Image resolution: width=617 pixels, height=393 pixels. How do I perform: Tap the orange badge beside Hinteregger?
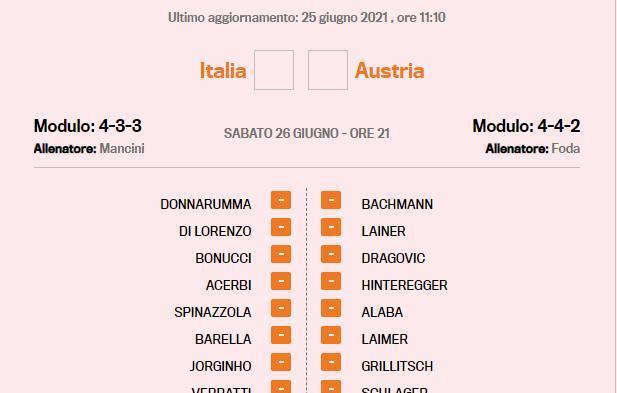coord(331,281)
